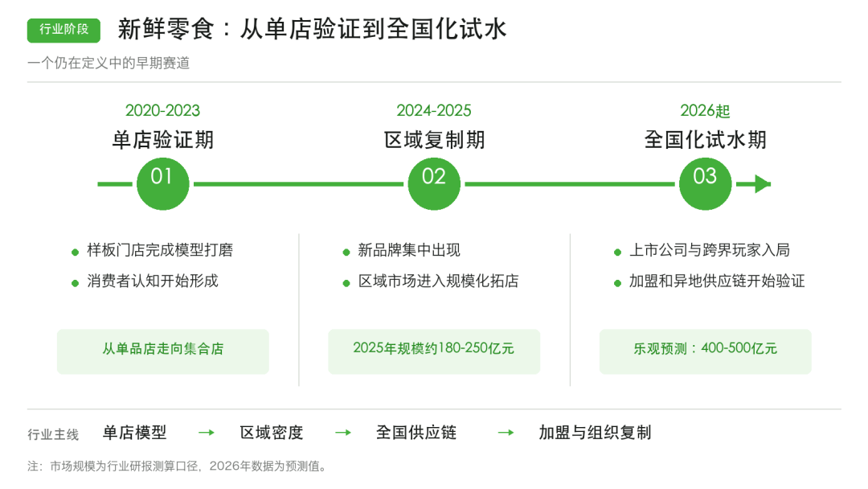Viewport: 868px width, 489px height.
Task: Click the bullet dot beside 样板门店完成模型打磨
Action: 76,253
